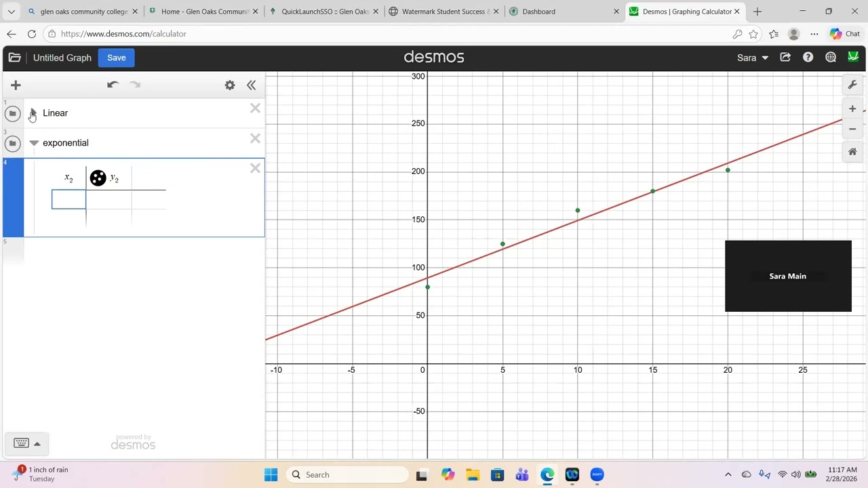Open the Desmos tools icon at far right
The width and height of the screenshot is (868, 488).
[x=853, y=58]
